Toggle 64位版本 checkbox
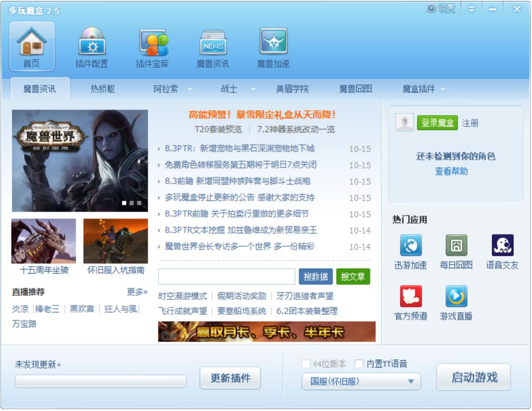The width and height of the screenshot is (532, 411). pos(306,364)
